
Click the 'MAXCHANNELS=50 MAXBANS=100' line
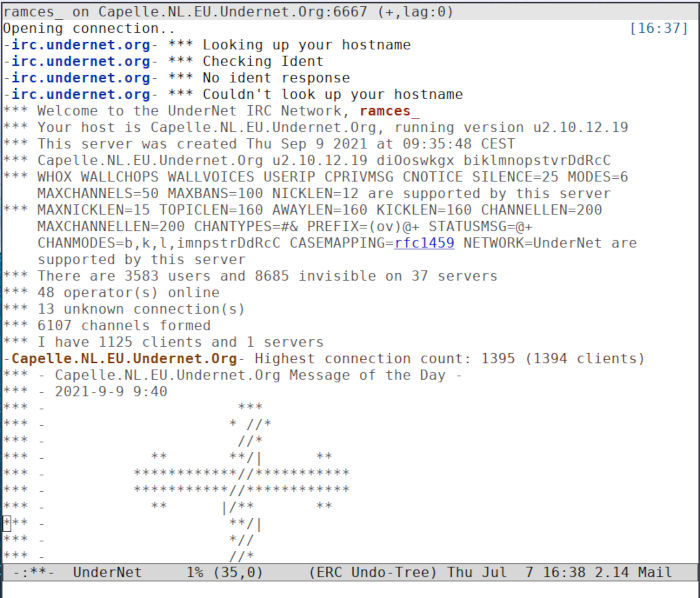click(324, 194)
